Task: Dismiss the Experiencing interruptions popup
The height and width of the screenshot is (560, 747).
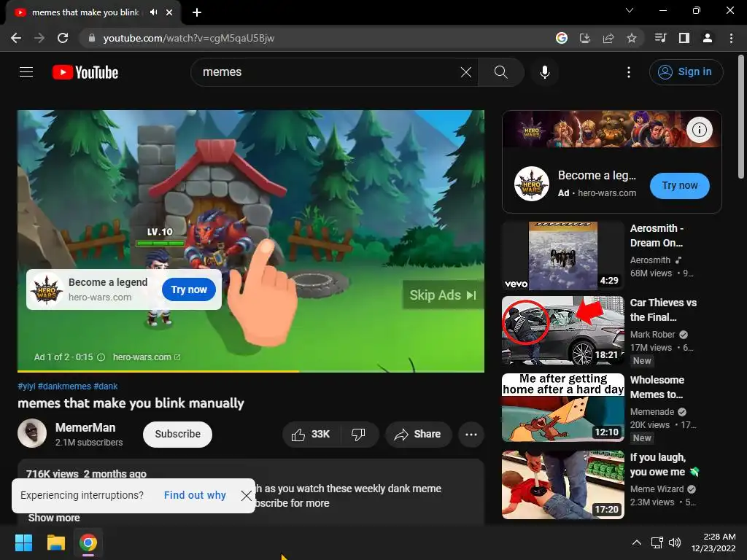Action: pos(247,496)
